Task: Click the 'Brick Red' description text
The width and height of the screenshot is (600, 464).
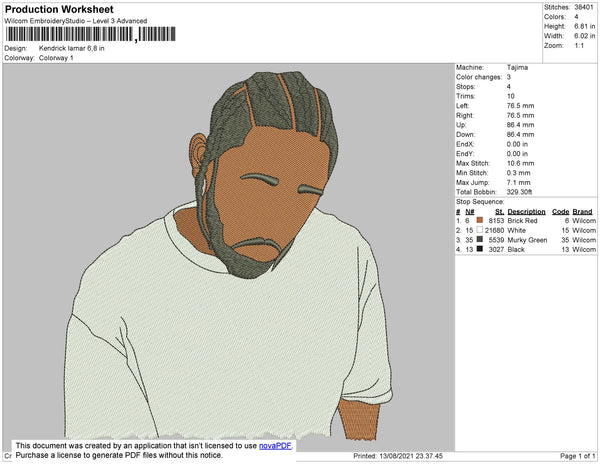Action: point(522,221)
